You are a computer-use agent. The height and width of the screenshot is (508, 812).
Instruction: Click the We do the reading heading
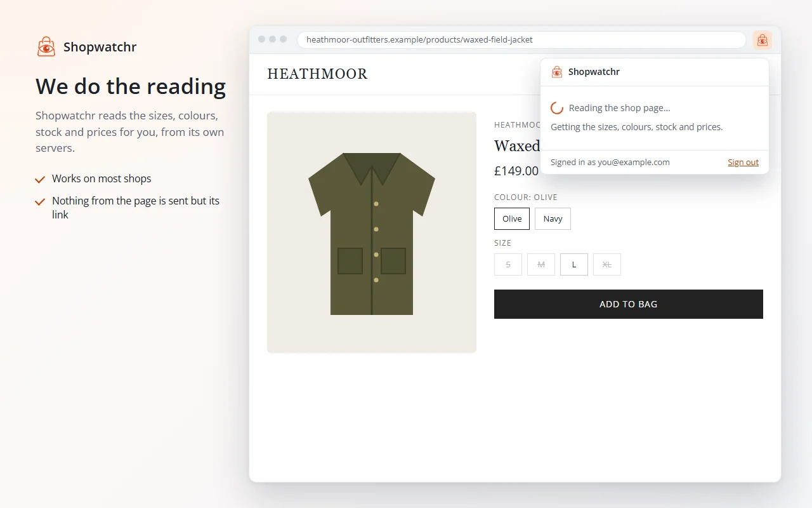(x=131, y=86)
